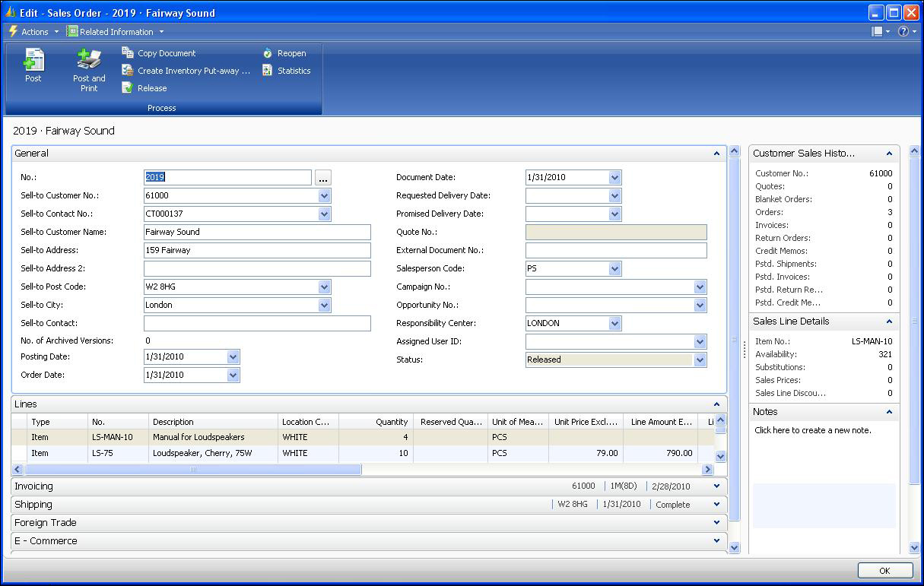The height and width of the screenshot is (586, 924).
Task: Open Sell-to City dropdown
Action: [325, 305]
